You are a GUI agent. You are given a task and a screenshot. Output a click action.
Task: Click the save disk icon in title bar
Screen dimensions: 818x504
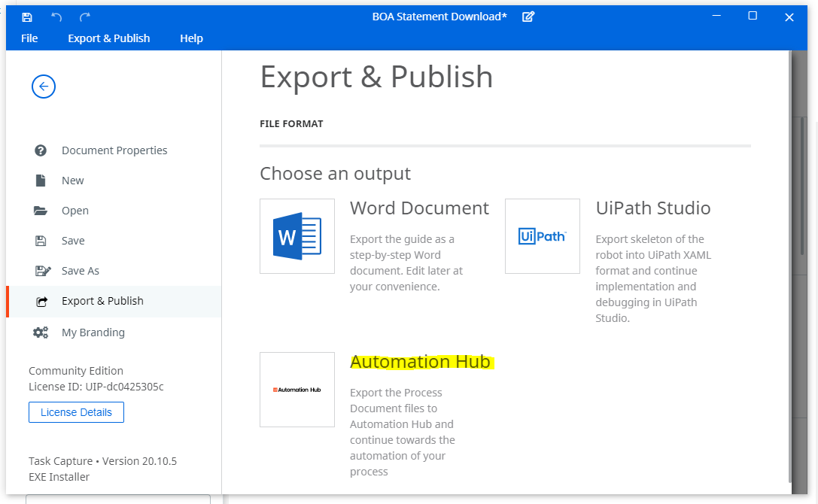click(x=26, y=17)
